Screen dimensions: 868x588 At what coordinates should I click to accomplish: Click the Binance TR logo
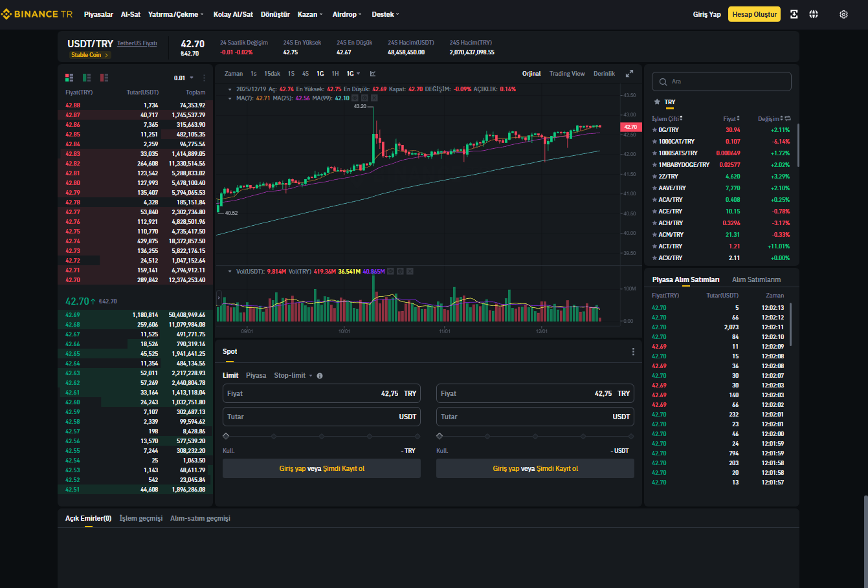tap(38, 14)
